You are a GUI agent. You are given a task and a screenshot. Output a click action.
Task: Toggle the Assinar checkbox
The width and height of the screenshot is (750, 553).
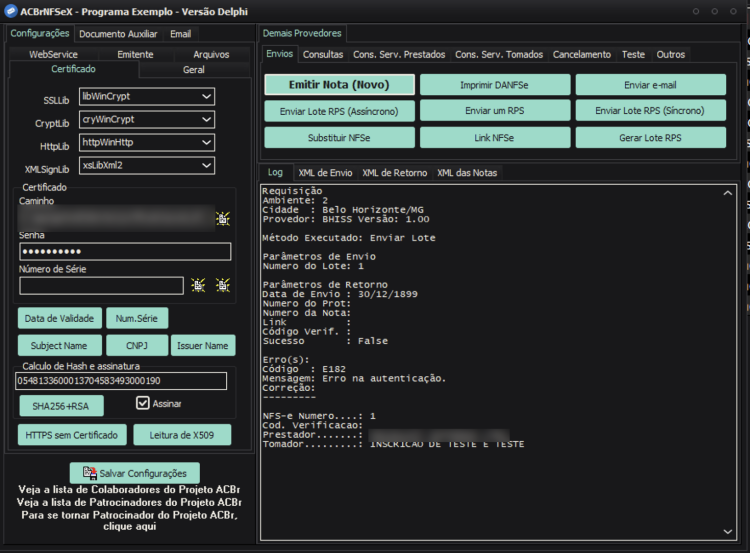tap(143, 403)
